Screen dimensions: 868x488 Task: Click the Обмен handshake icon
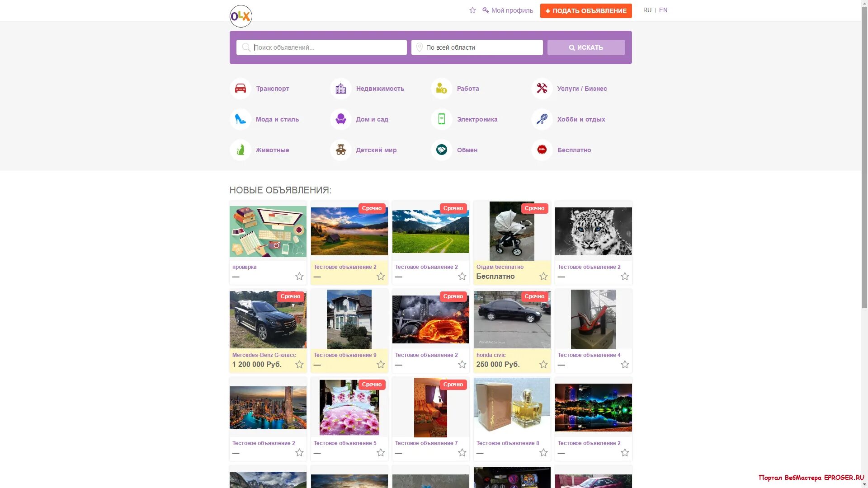[x=441, y=150]
